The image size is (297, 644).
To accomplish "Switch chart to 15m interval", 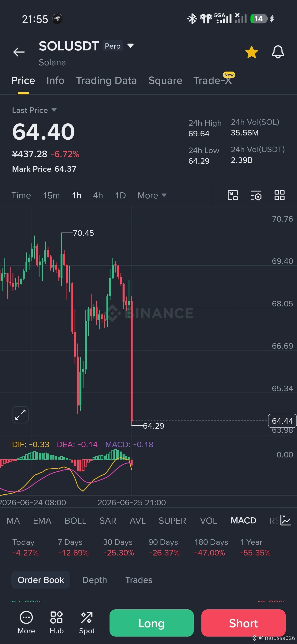I will pyautogui.click(x=52, y=196).
